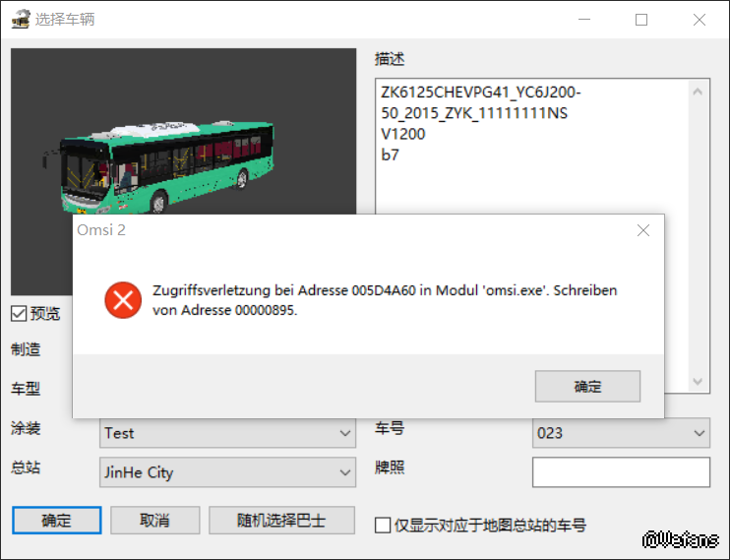This screenshot has height=560, width=730.
Task: Click the b7 line in the description box
Action: [391, 155]
